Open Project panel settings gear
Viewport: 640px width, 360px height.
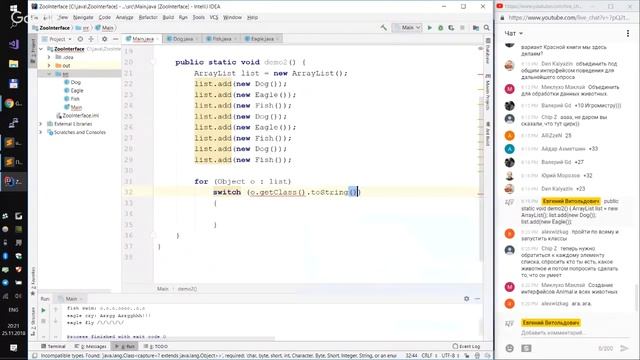click(x=104, y=39)
